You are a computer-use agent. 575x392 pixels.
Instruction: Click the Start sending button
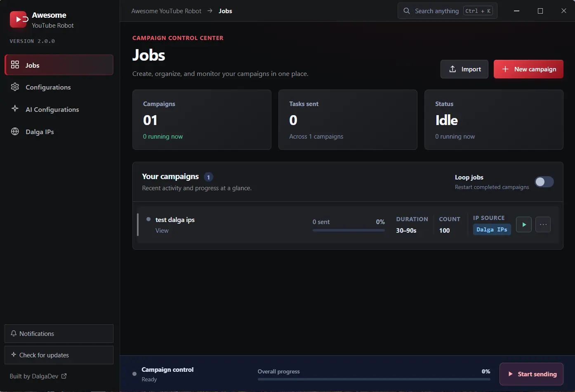pos(531,374)
